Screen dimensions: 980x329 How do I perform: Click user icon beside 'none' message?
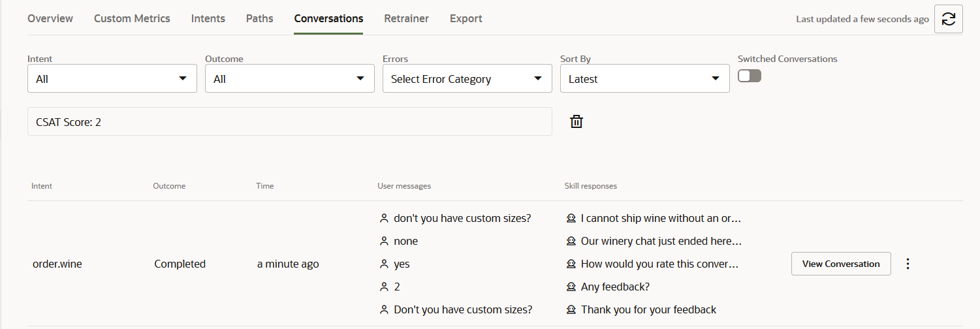(384, 241)
